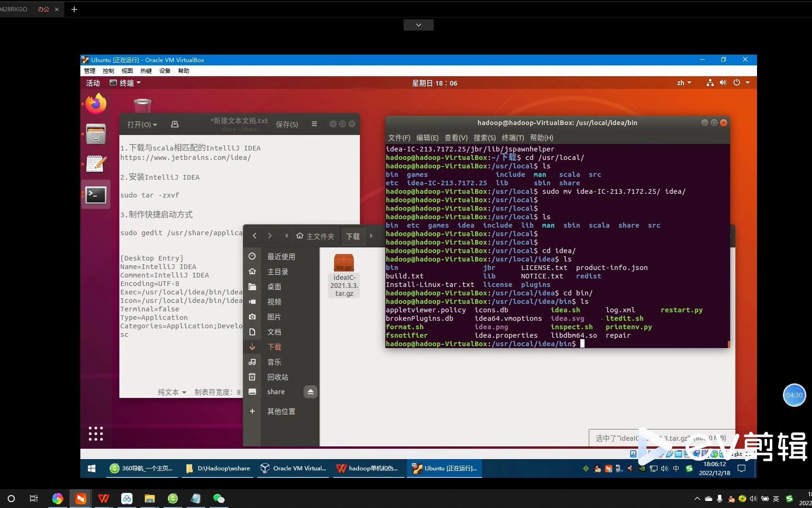Open Firefox from the Ubuntu dock

(96, 103)
